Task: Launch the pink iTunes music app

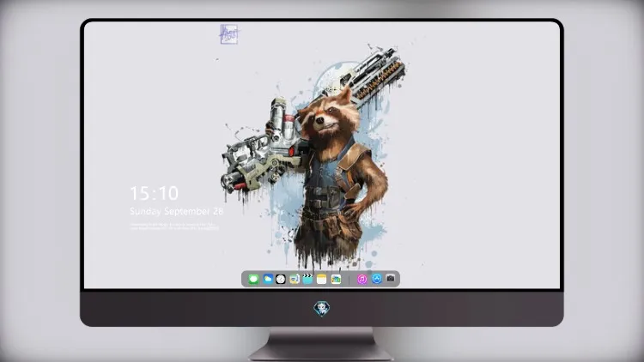Action: coord(361,280)
